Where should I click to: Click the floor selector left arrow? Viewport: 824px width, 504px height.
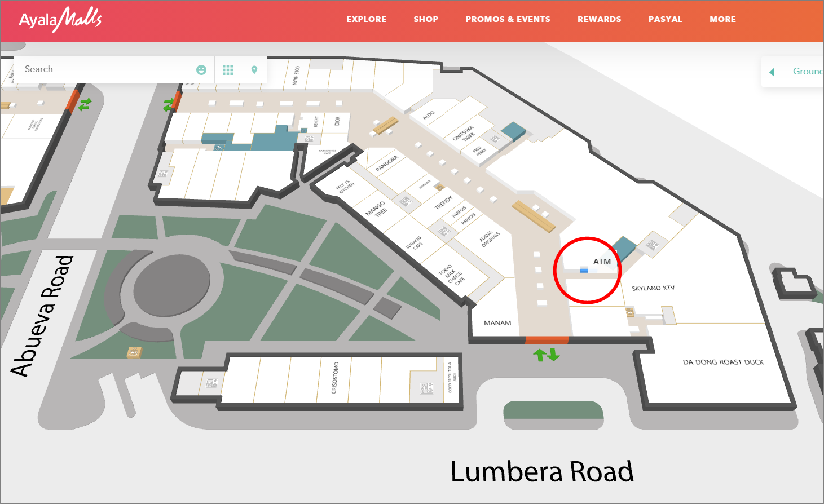coord(772,72)
